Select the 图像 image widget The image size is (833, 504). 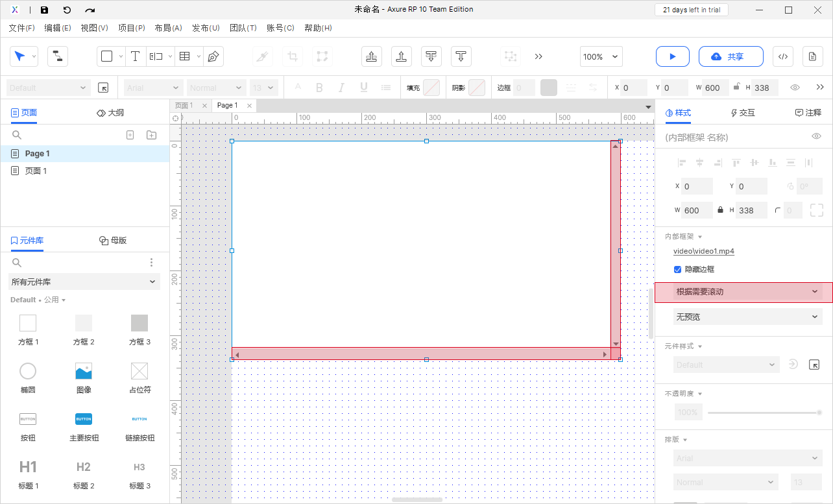[x=84, y=378]
